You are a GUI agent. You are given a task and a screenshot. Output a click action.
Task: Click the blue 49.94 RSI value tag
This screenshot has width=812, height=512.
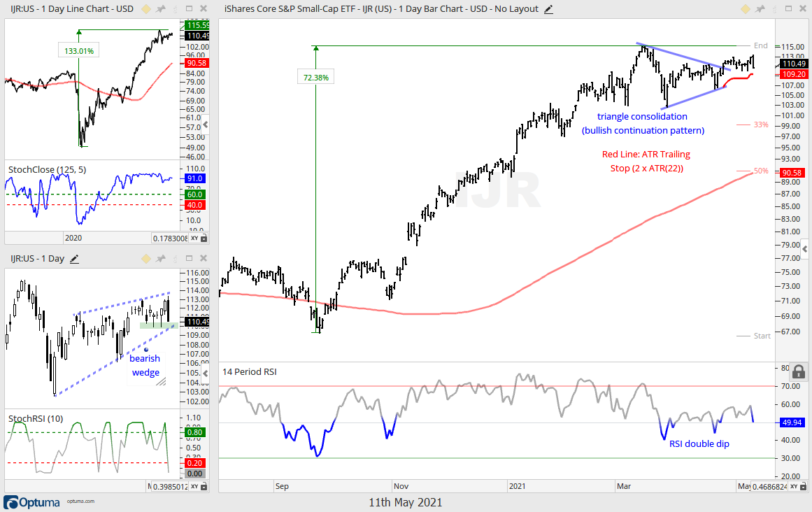(793, 422)
